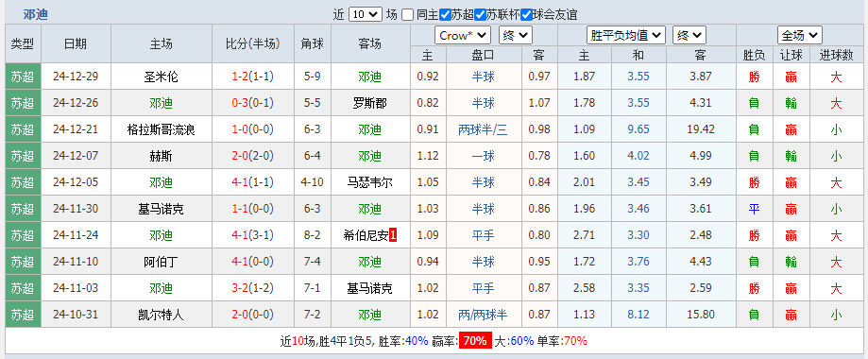Click the 日期 column header
The width and height of the screenshot is (868, 359).
pyautogui.click(x=76, y=43)
